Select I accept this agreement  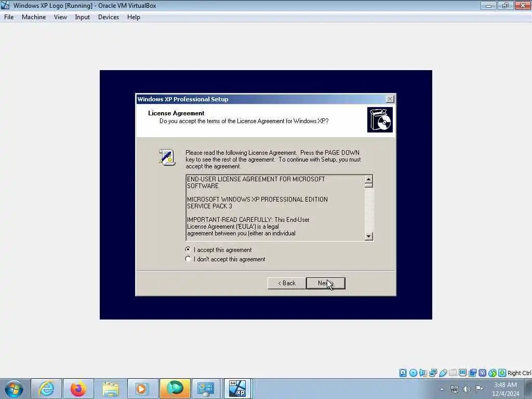pyautogui.click(x=219, y=250)
